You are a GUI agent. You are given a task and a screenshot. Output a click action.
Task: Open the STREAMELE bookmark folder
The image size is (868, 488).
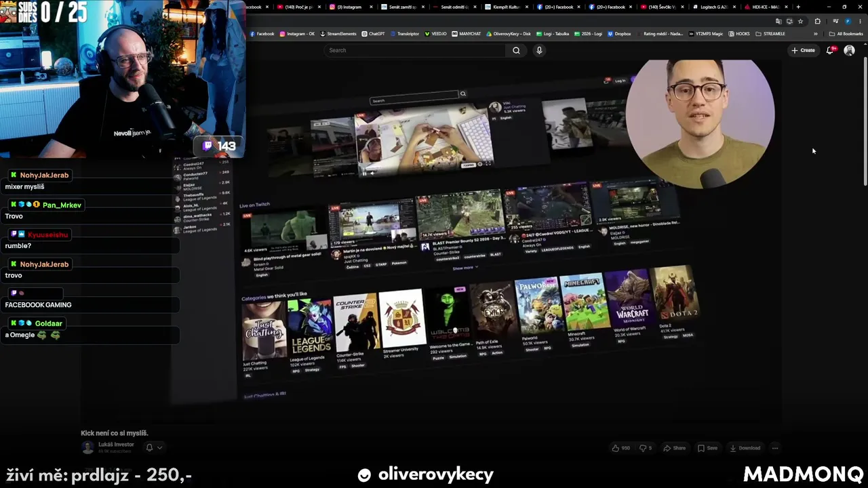pyautogui.click(x=770, y=34)
